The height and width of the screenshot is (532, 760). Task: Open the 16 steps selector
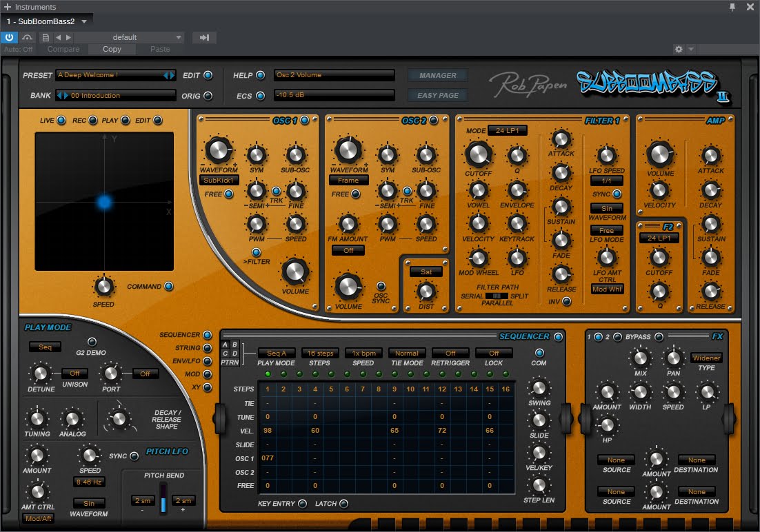320,354
